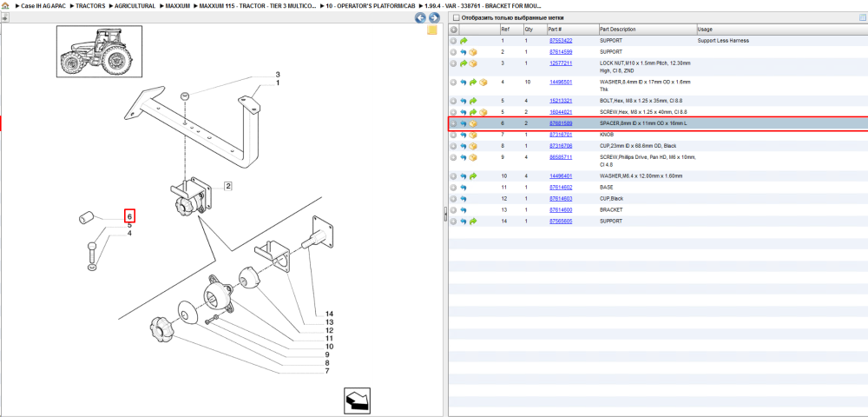The width and height of the screenshot is (868, 417).
Task: Click the green arrow icon in SUPPORT 87565605 row
Action: coord(473,221)
